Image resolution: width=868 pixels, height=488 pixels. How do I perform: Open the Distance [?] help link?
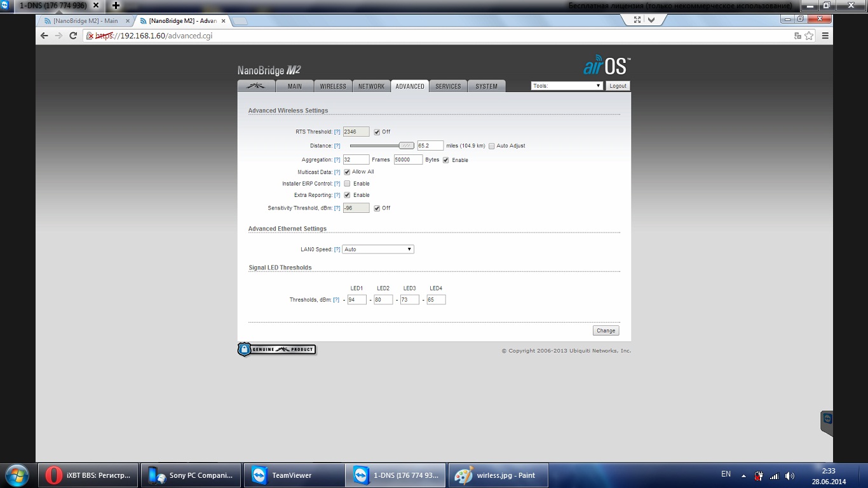337,146
